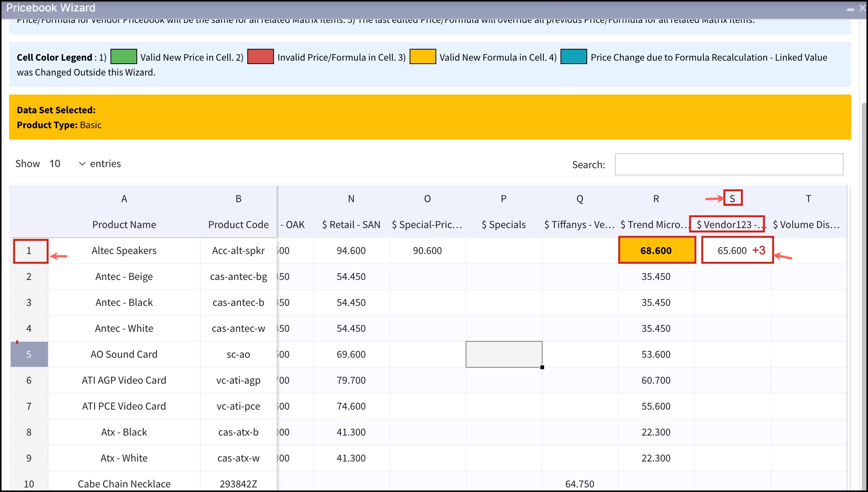
Task: Click the $ Specials column heading
Action: [504, 225]
